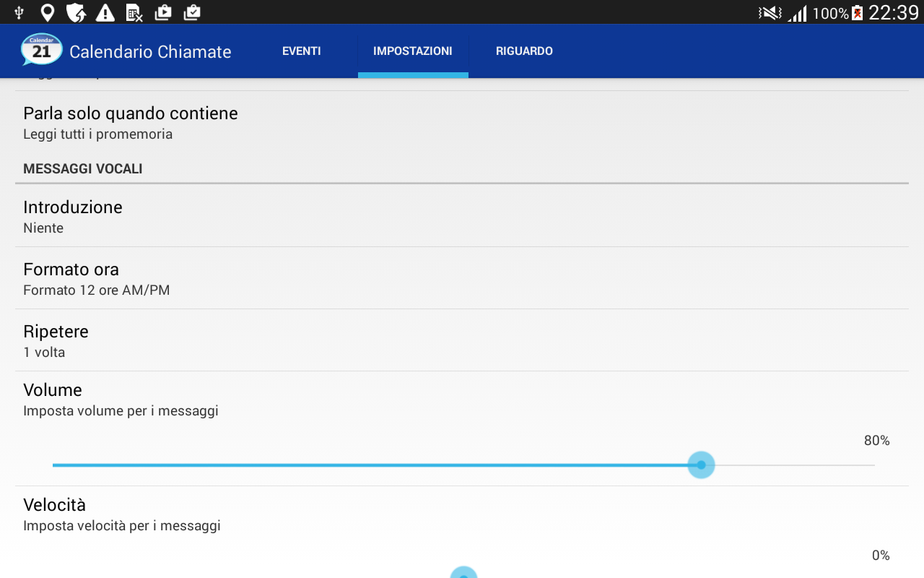
Task: Open the Introduzione preference
Action: tap(462, 217)
